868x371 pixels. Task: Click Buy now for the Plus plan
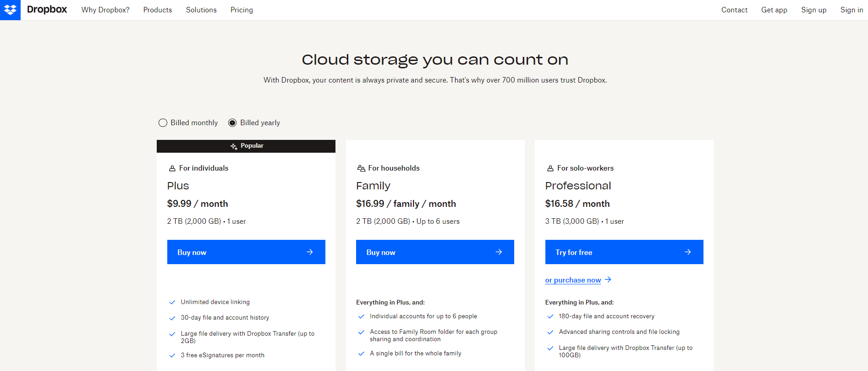coord(246,252)
